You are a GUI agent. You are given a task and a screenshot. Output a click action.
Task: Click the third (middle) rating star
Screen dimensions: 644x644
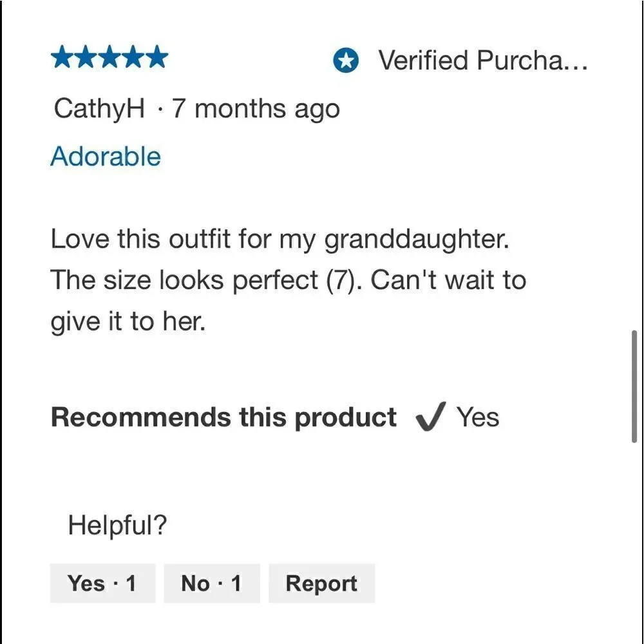(x=109, y=57)
